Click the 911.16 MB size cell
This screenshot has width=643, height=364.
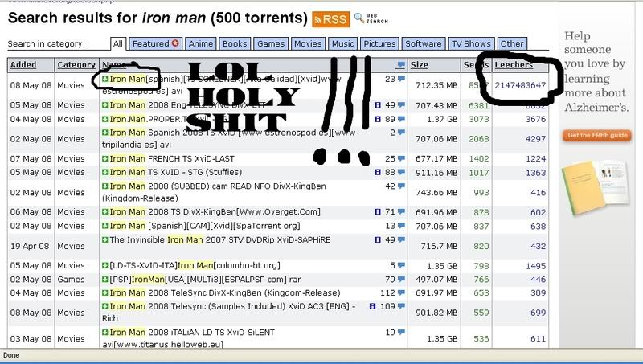coord(436,173)
